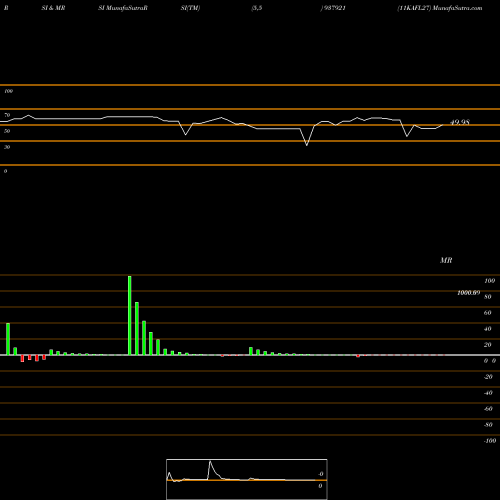
Task: Click the MR axis label 80
Action: click(488, 297)
